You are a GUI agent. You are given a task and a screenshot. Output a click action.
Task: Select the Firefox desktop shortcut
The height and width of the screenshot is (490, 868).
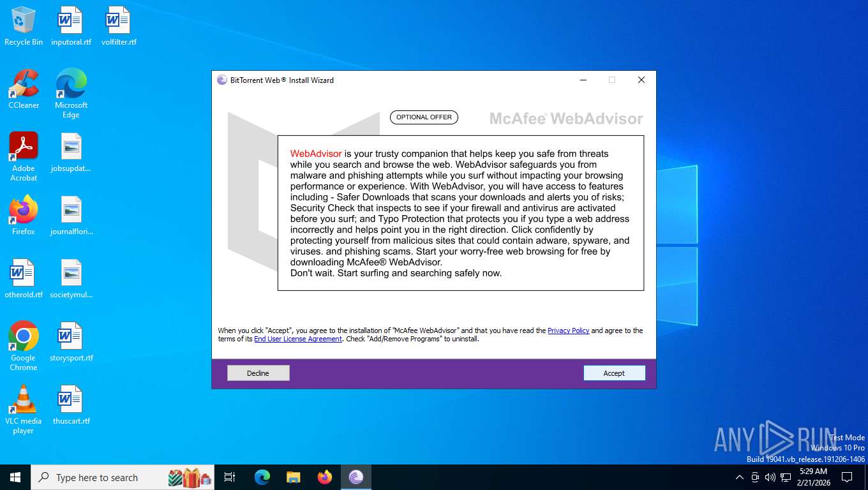(x=24, y=216)
